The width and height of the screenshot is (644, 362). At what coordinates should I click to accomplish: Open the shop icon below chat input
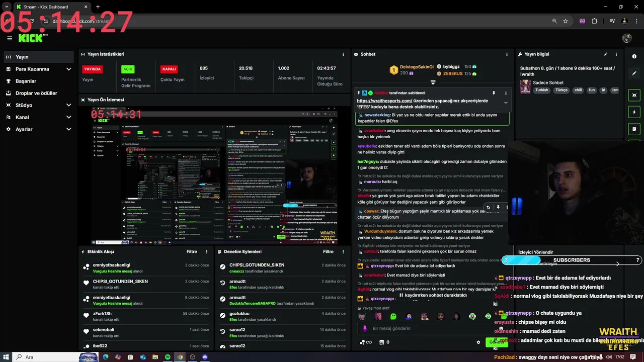(381, 342)
